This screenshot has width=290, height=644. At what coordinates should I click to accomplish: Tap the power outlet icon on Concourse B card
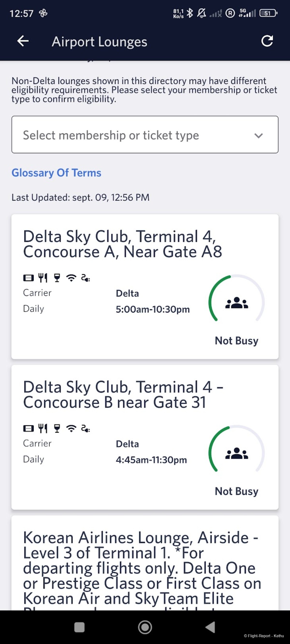coord(86,429)
